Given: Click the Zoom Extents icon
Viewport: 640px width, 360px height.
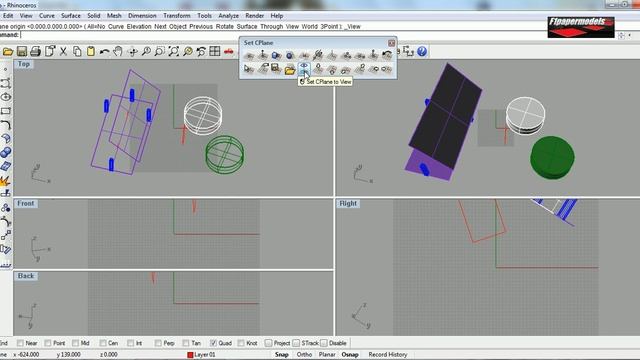Looking at the screenshot, I should (173, 51).
